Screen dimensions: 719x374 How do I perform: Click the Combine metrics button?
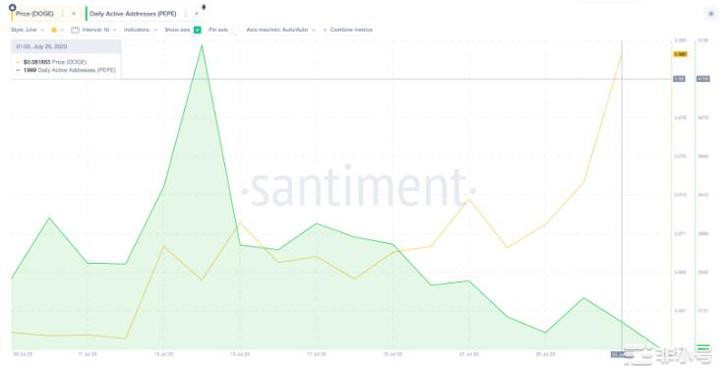[348, 30]
